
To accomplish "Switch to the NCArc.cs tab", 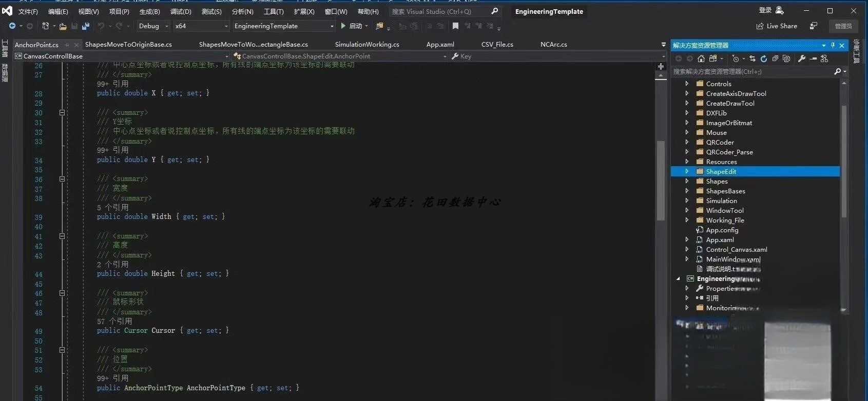I will click(x=554, y=45).
